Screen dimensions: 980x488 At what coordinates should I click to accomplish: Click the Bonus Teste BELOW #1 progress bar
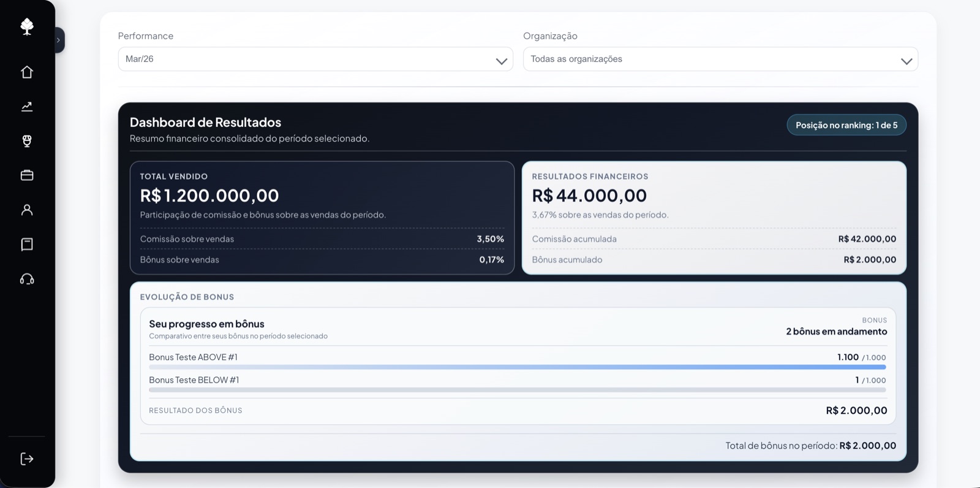[518, 390]
